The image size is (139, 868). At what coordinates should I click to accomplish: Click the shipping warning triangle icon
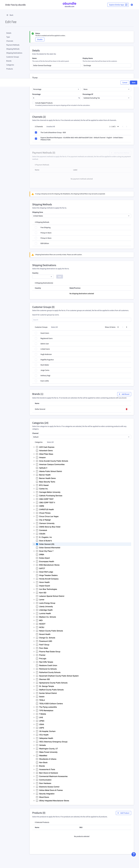click(x=33, y=194)
